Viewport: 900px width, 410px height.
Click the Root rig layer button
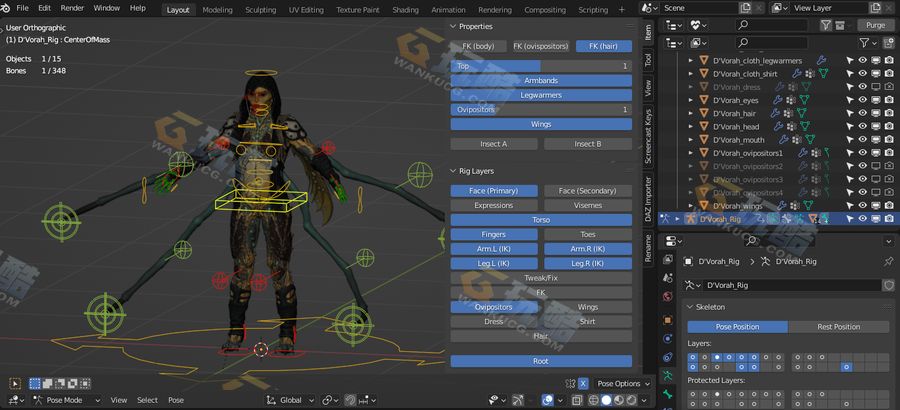pos(541,361)
